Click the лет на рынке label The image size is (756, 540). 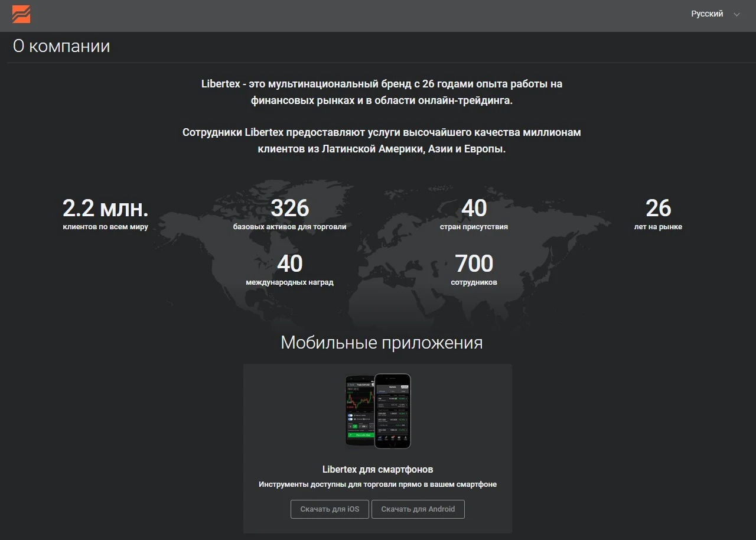pyautogui.click(x=658, y=227)
